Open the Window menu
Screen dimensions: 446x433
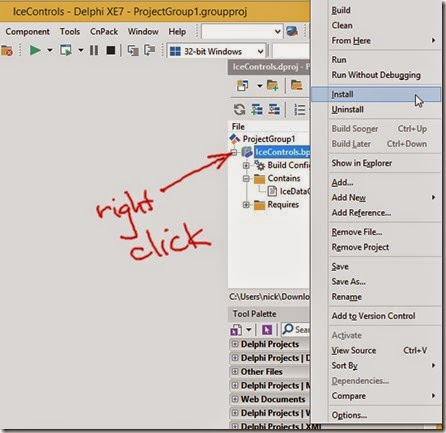(143, 32)
